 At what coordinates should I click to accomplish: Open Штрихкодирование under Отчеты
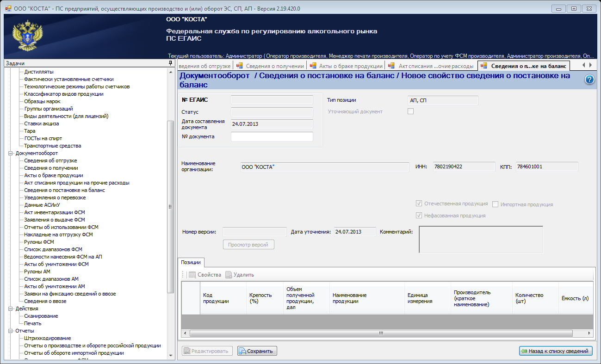(x=47, y=338)
